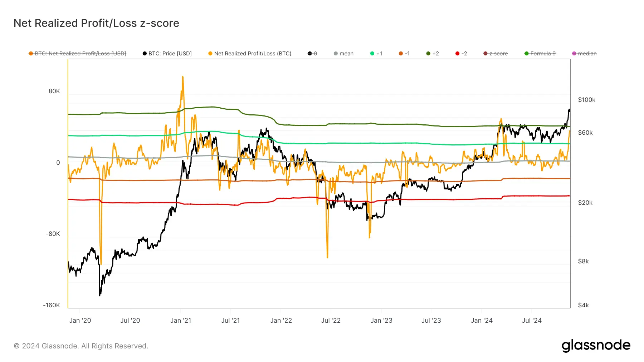This screenshot has height=362, width=644.
Task: Toggle Net Realized Profit/Loss (BTC) legend entry
Action: click(x=250, y=54)
